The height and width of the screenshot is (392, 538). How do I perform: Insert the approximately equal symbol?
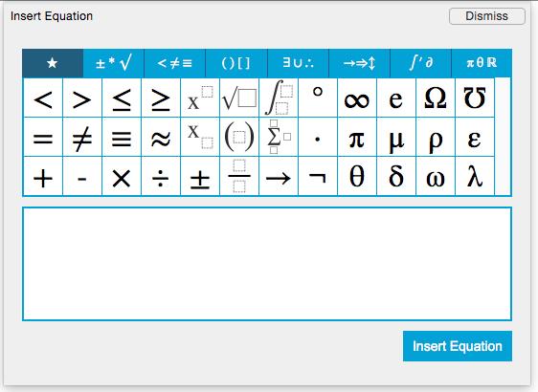(161, 137)
